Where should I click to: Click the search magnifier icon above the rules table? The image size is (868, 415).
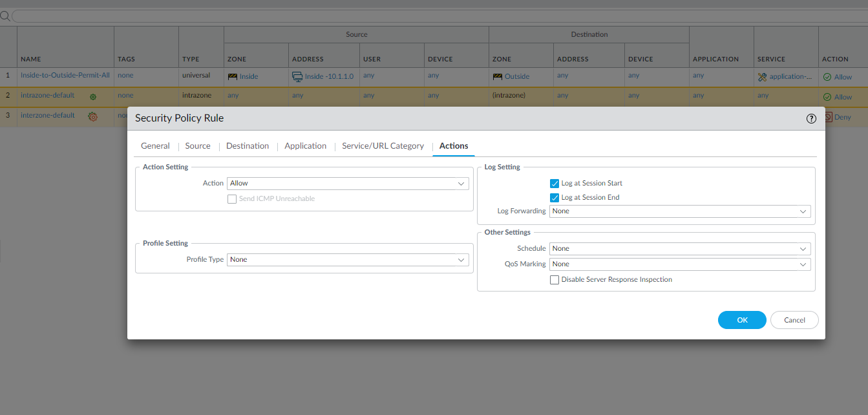click(x=5, y=16)
